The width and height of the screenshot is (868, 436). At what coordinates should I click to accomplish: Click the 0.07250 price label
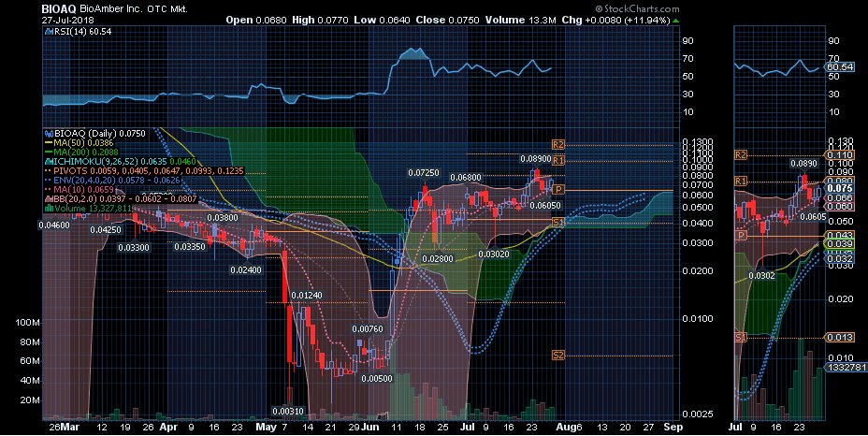pos(424,173)
